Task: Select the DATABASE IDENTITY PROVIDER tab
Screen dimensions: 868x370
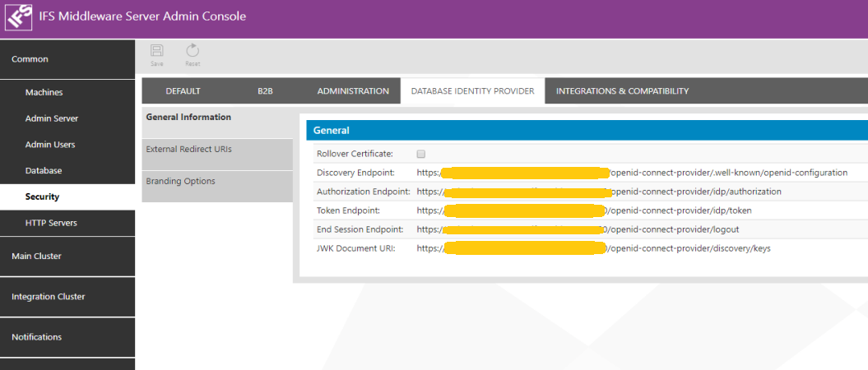Action: point(472,91)
